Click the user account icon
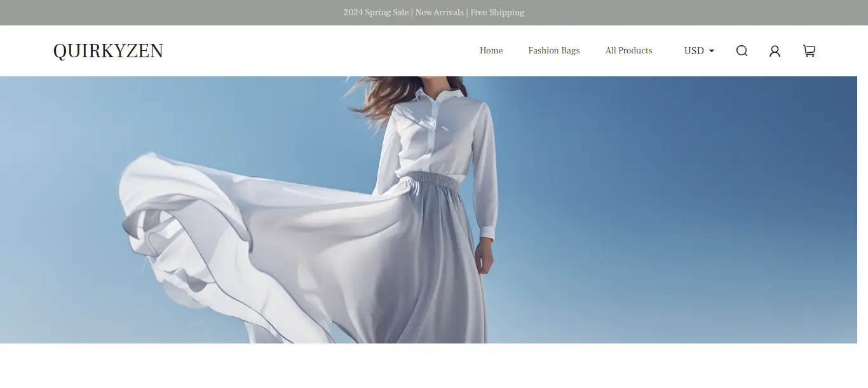Screen dimensions: 868x388 (775, 51)
